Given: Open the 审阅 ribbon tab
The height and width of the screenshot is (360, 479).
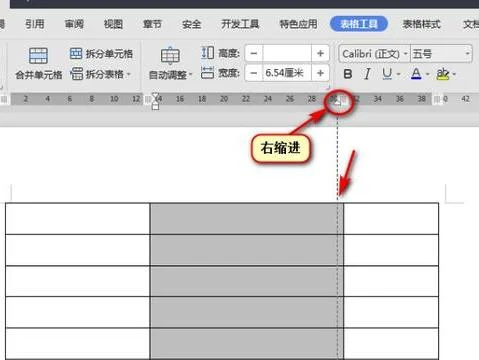Looking at the screenshot, I should (74, 24).
